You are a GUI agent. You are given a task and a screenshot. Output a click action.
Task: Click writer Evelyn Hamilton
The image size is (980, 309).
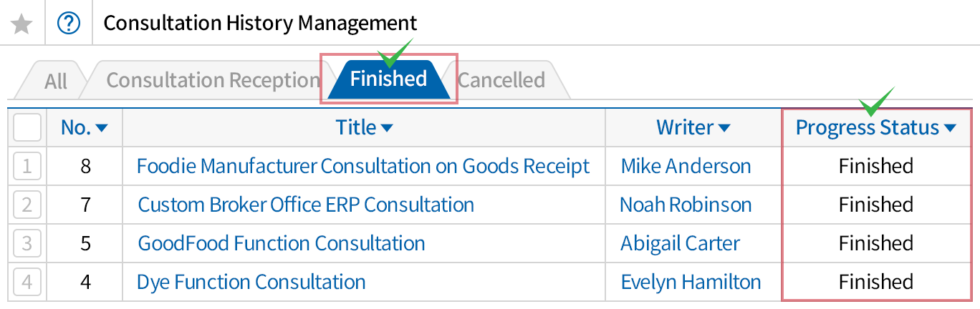click(691, 282)
